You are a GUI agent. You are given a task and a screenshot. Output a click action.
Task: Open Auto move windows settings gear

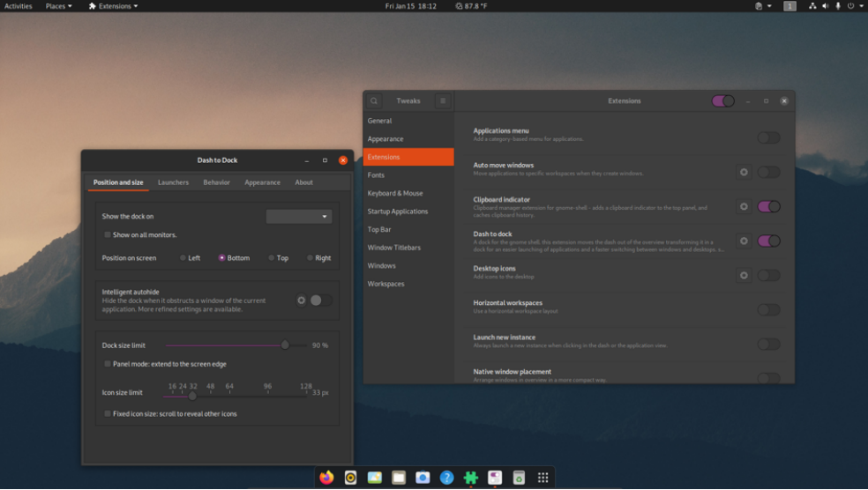coord(744,172)
